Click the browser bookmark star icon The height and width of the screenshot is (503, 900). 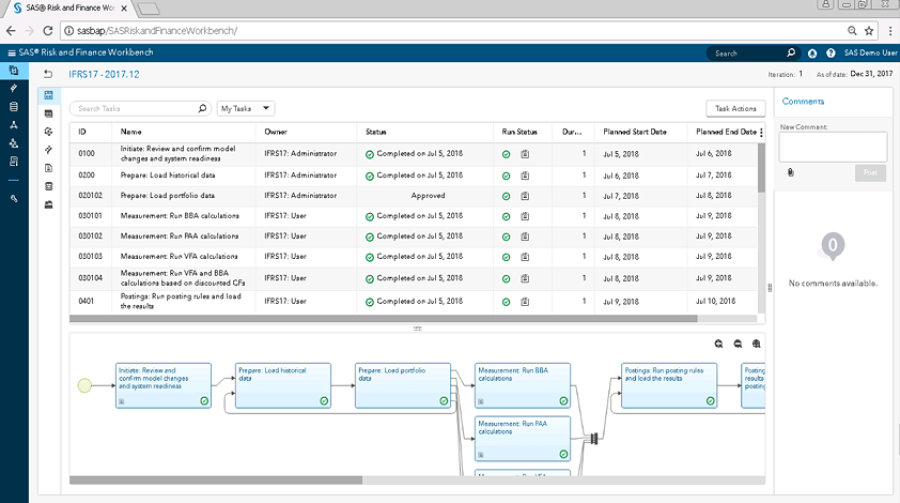pos(869,31)
